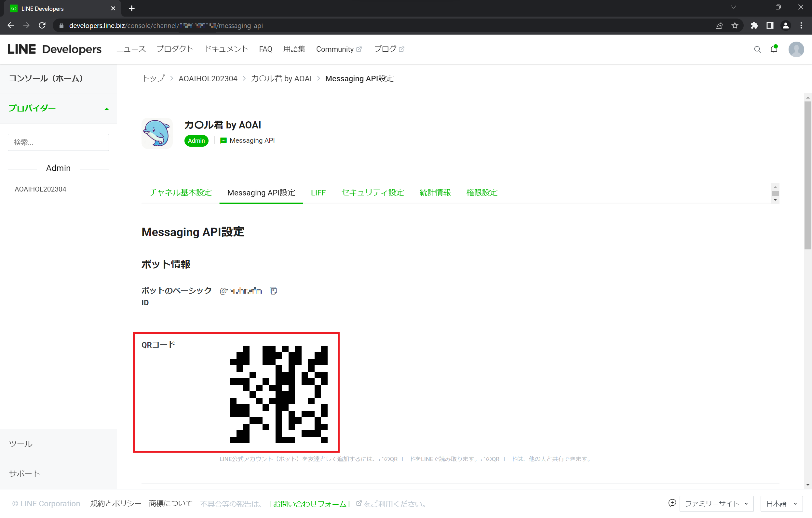The height and width of the screenshot is (518, 812).
Task: Open the notifications bell
Action: pyautogui.click(x=774, y=49)
